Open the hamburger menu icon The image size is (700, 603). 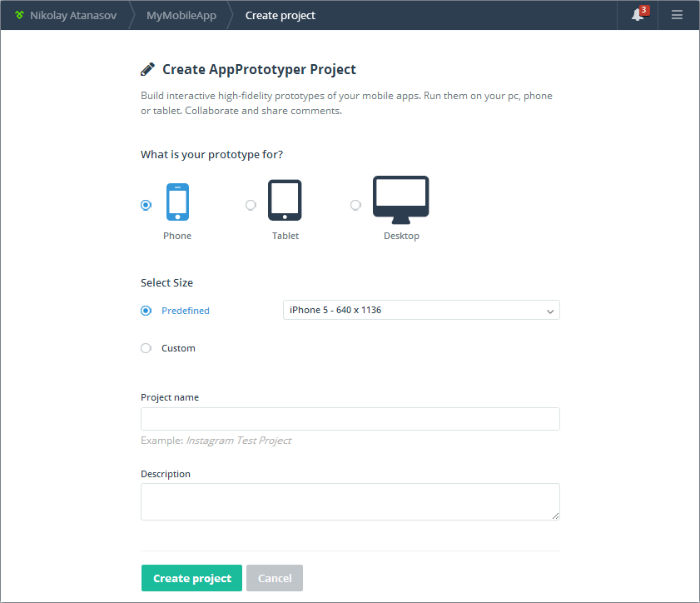(677, 15)
